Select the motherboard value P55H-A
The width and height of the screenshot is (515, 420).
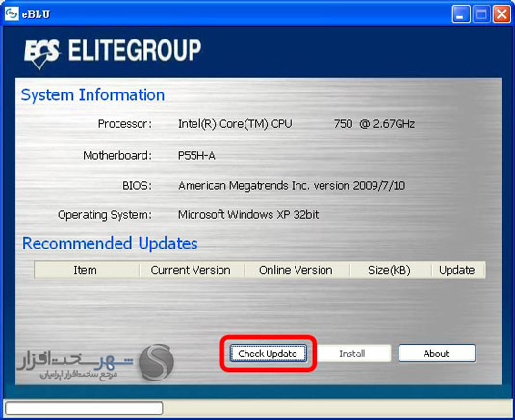(x=196, y=155)
